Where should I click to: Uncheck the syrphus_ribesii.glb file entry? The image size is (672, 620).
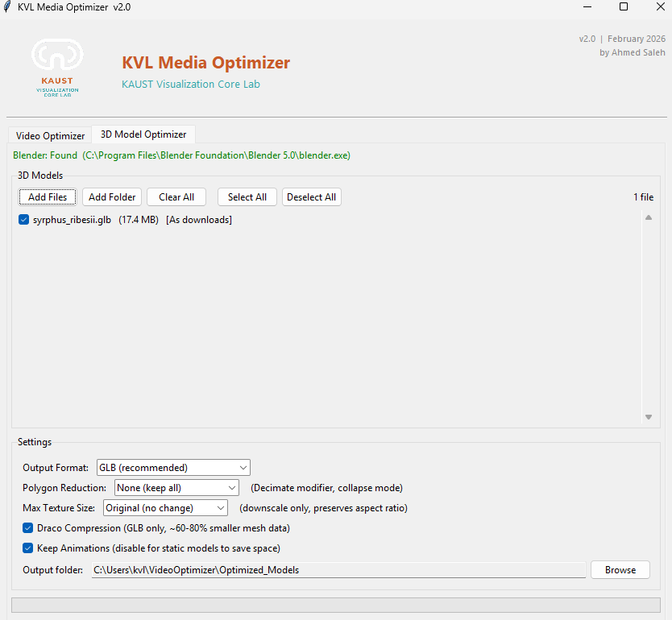(x=23, y=219)
